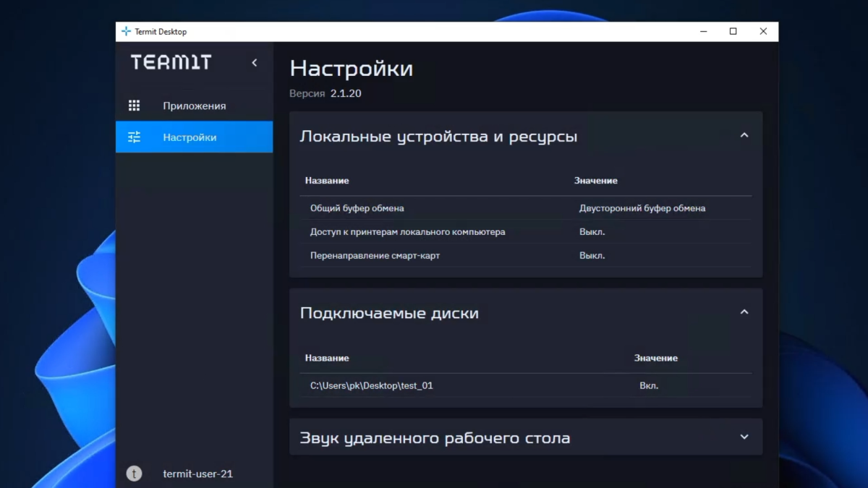Select the Настройки menu item
Viewport: 868px width, 488px height.
pyautogui.click(x=195, y=137)
